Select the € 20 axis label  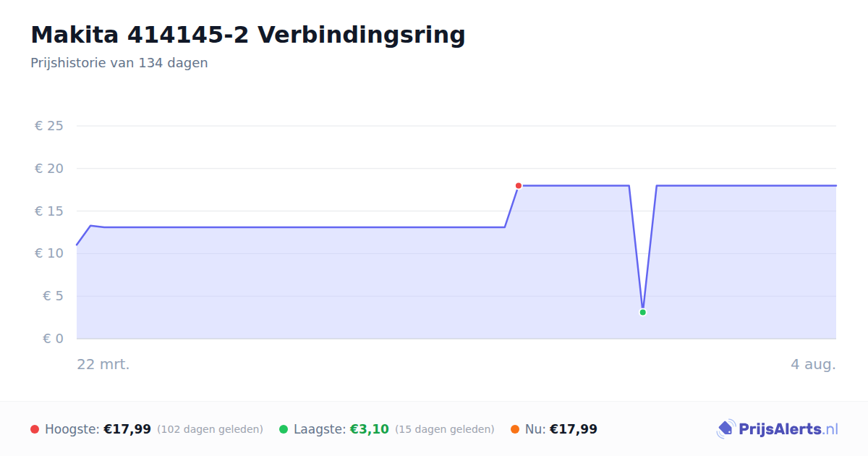tap(49, 169)
